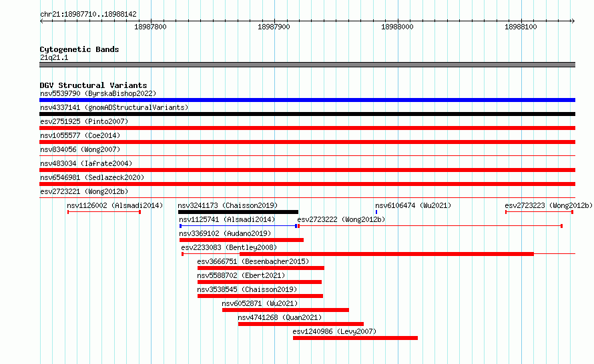Click the 18987800 ruler position label
This screenshot has height=364, width=594.
click(x=150, y=27)
